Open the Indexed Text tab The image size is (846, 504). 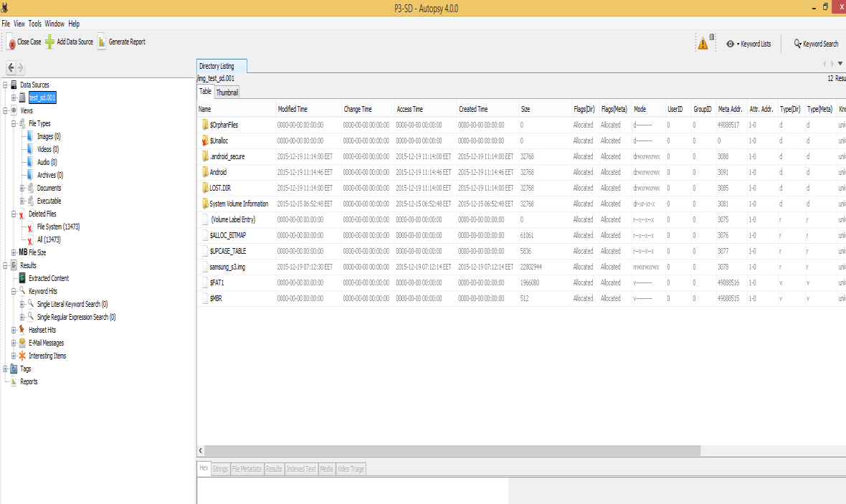pos(301,469)
